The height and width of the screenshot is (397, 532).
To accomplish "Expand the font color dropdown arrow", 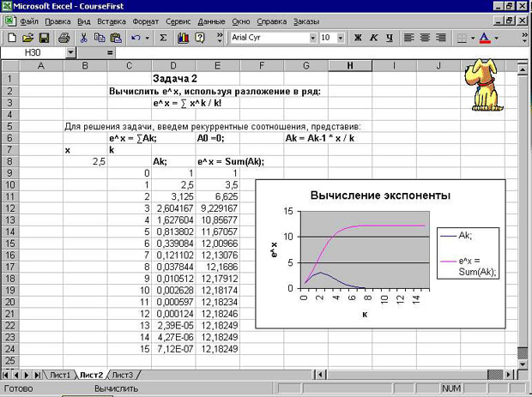I will (496, 38).
